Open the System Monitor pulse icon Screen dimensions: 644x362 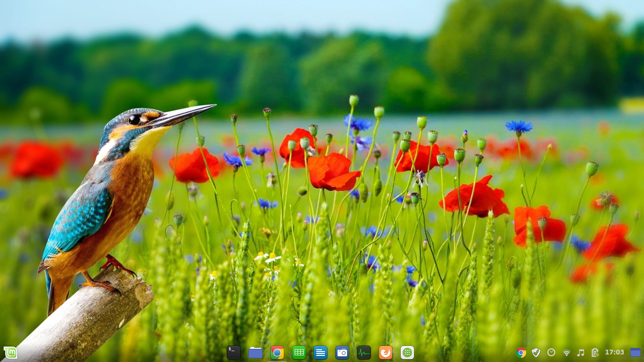364,353
